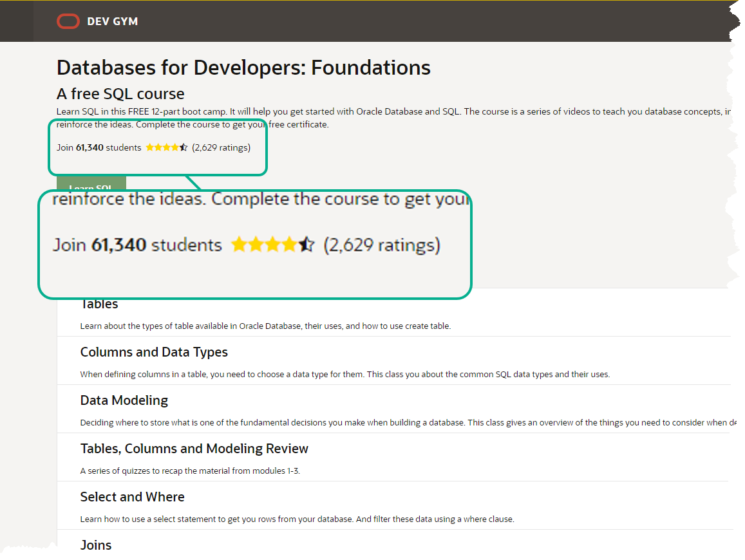The image size is (745, 560).
Task: Open the Columns and Data Types class
Action: [154, 353]
